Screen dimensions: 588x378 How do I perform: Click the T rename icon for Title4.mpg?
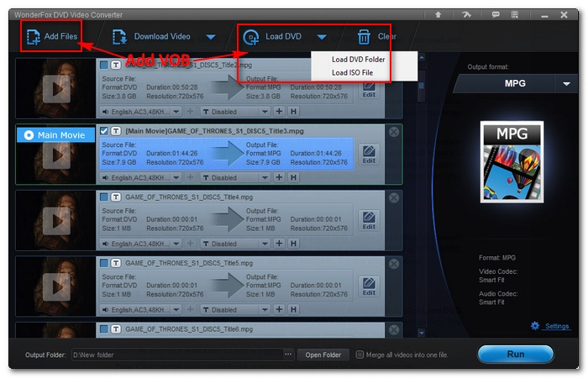point(116,197)
